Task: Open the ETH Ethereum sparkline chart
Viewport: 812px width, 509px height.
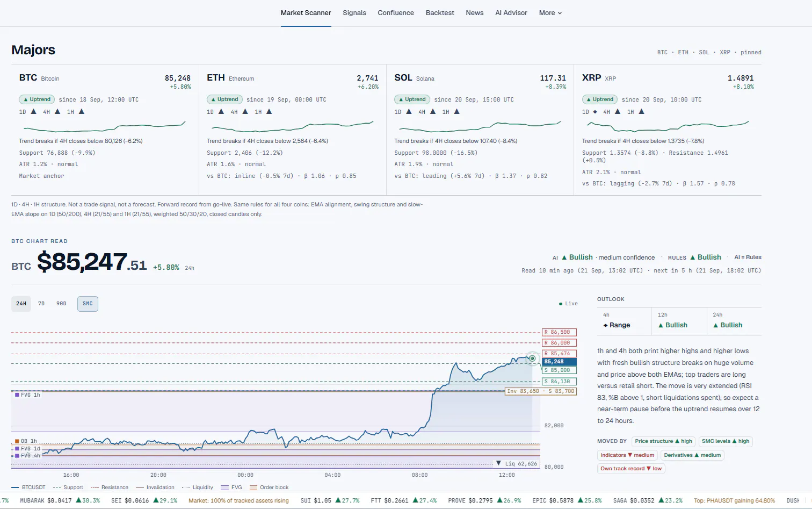Action: (x=293, y=126)
